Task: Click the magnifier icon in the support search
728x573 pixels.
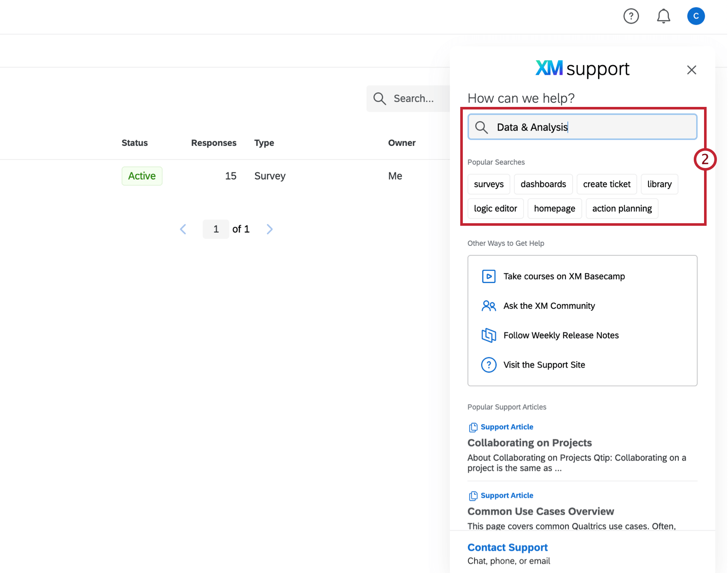Action: (x=482, y=127)
